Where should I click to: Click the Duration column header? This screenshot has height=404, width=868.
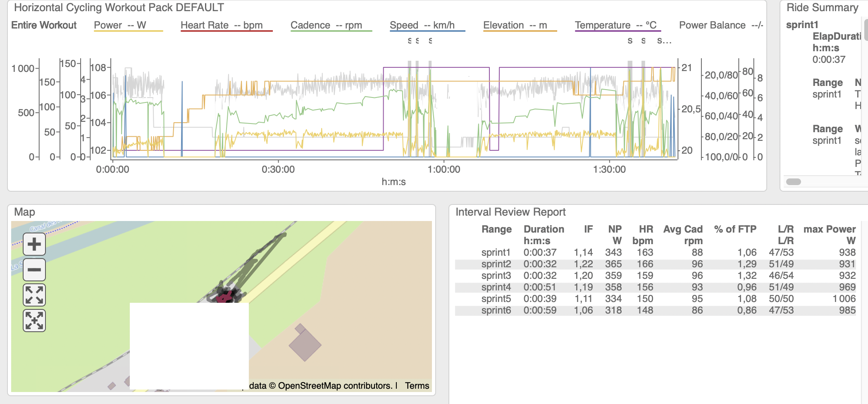(544, 229)
